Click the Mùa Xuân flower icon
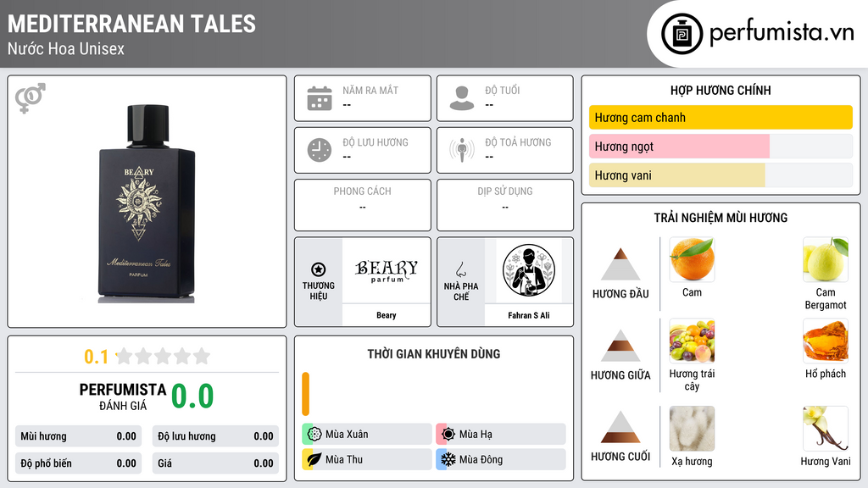The width and height of the screenshot is (868, 488). (314, 434)
